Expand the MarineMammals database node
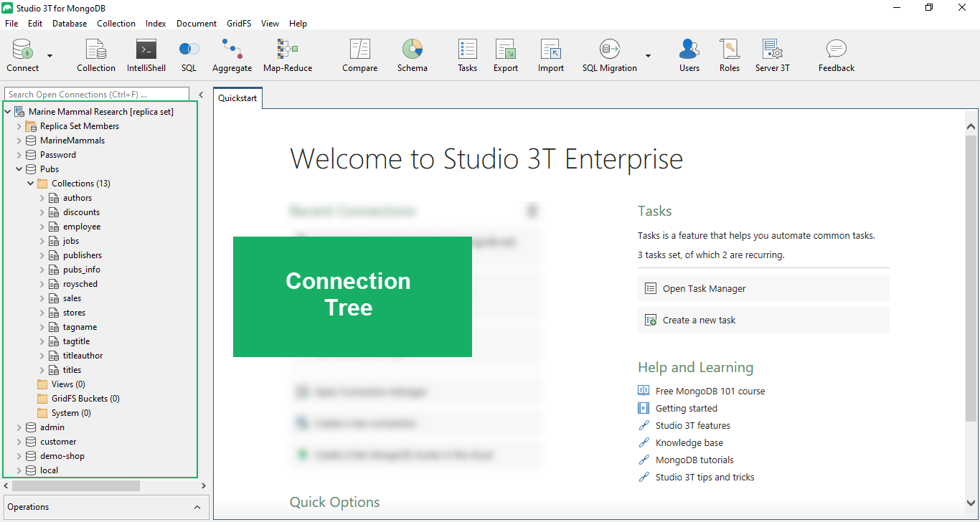 pos(19,141)
